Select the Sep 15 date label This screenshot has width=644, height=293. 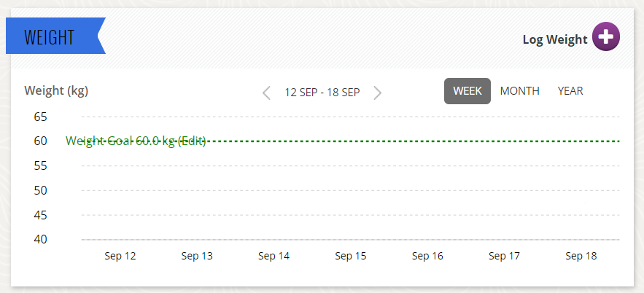coord(351,256)
